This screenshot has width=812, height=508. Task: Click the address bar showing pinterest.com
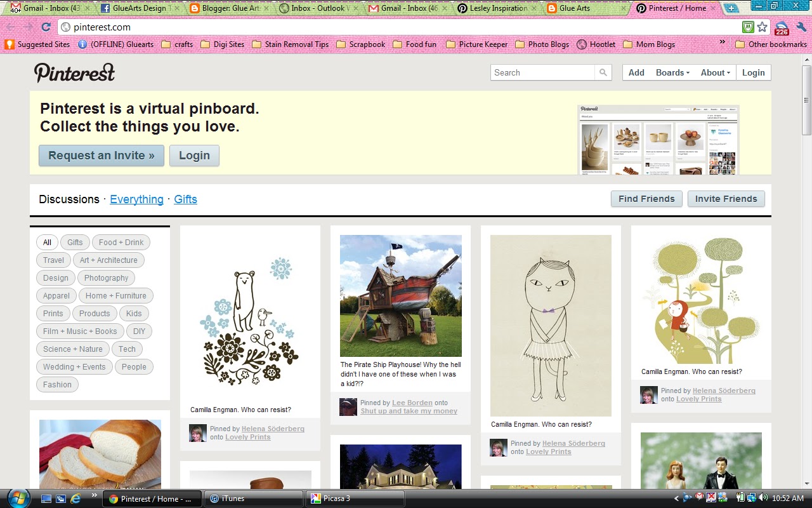[400, 27]
